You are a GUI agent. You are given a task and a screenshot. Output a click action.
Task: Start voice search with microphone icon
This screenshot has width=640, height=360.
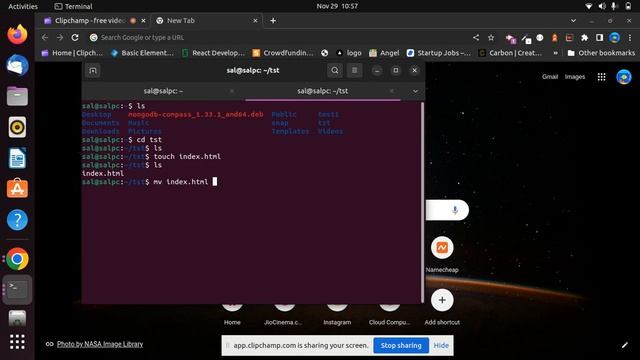[455, 210]
